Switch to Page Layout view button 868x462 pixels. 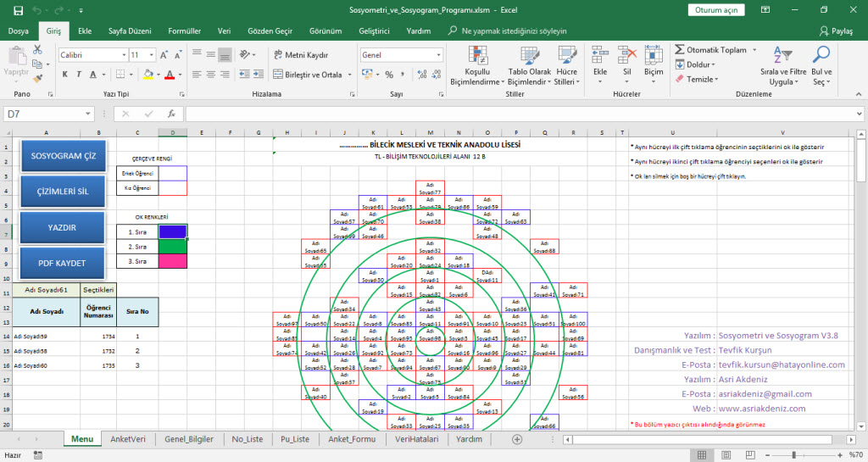pos(726,455)
